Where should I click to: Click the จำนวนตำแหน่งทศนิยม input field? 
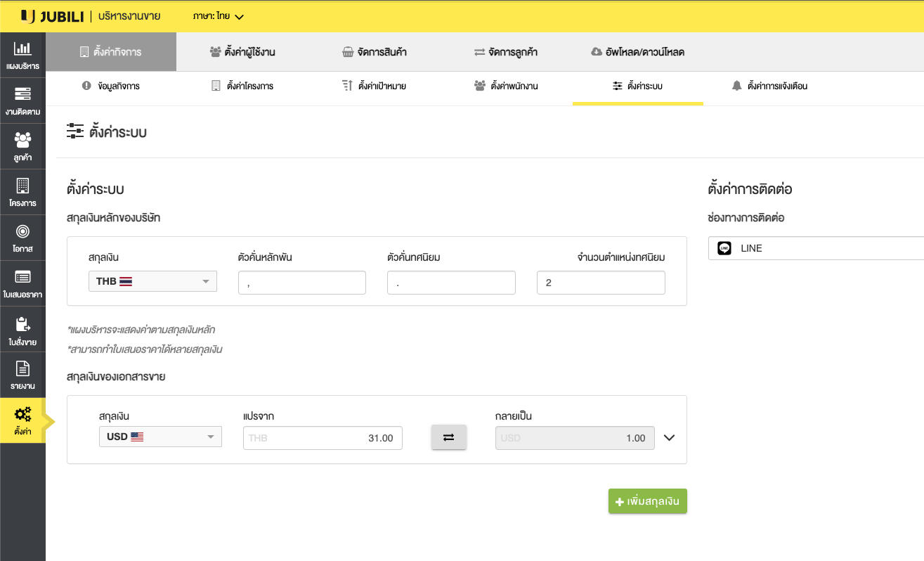pyautogui.click(x=600, y=283)
